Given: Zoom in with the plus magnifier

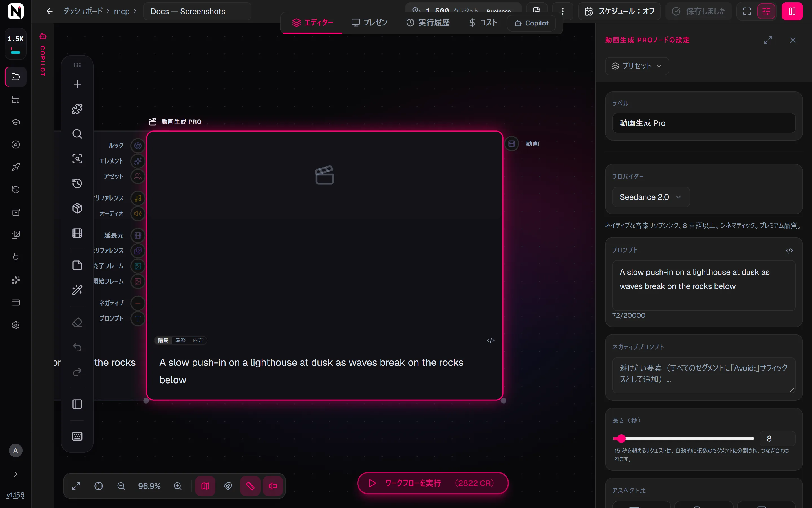Looking at the screenshot, I should (x=178, y=486).
